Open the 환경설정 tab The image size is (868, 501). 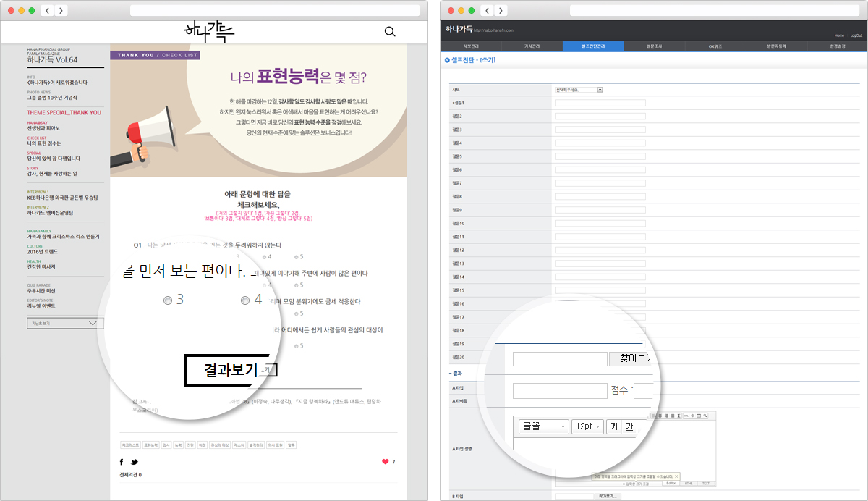(x=836, y=46)
